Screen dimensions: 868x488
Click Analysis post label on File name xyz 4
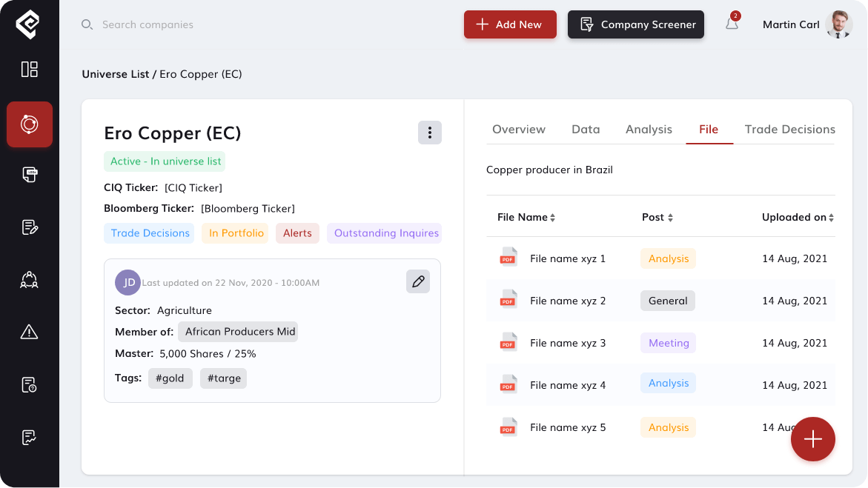pos(668,383)
